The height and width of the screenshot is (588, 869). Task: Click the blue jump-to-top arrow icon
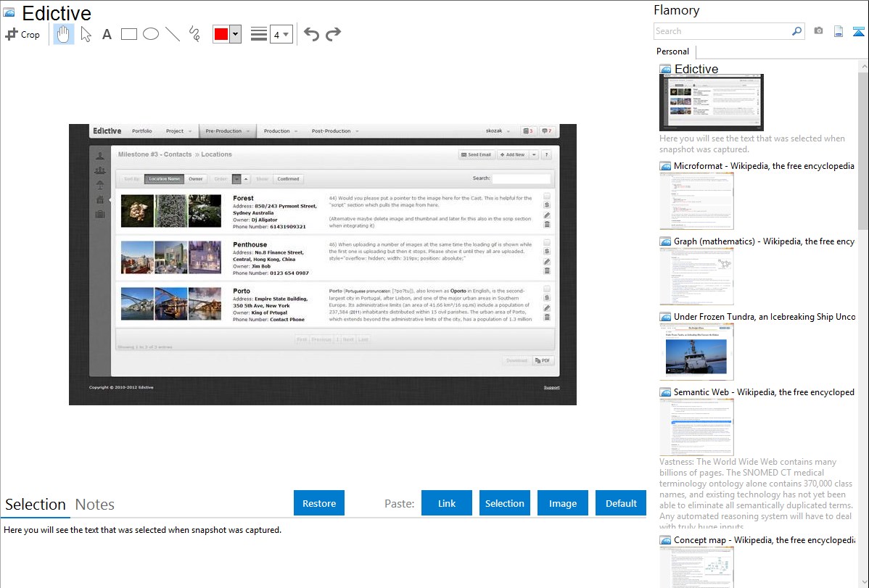(x=858, y=31)
